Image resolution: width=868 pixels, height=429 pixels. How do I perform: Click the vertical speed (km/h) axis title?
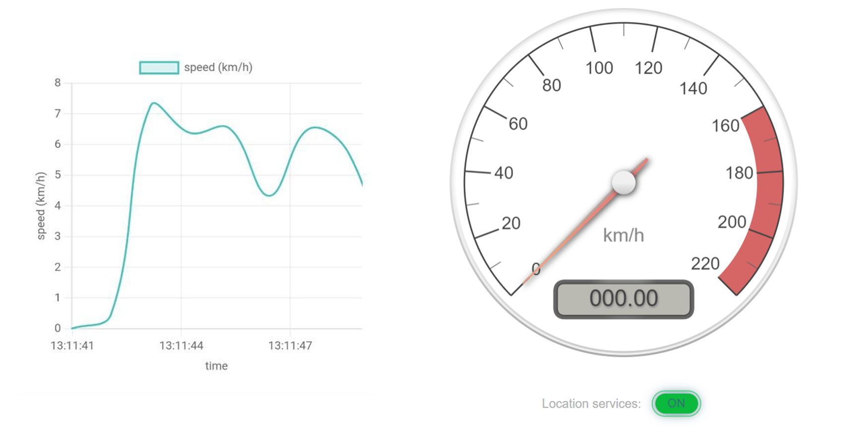click(x=41, y=206)
